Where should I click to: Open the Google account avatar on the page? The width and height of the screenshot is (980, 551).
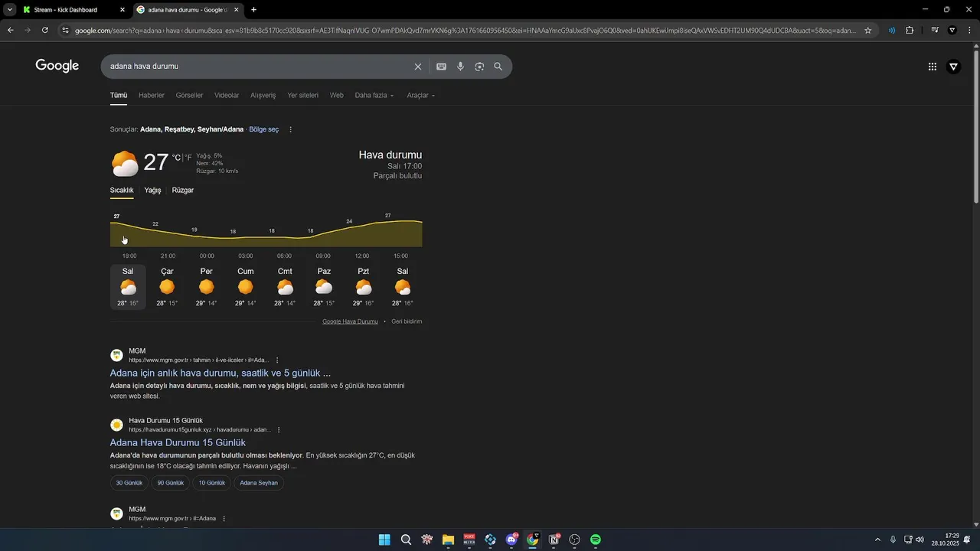click(953, 67)
